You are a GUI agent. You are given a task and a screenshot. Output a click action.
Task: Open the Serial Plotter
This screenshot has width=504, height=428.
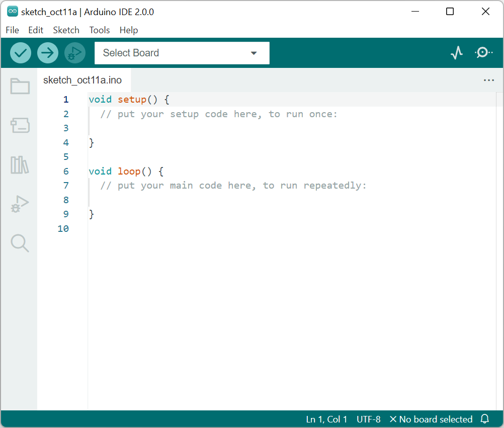[456, 52]
